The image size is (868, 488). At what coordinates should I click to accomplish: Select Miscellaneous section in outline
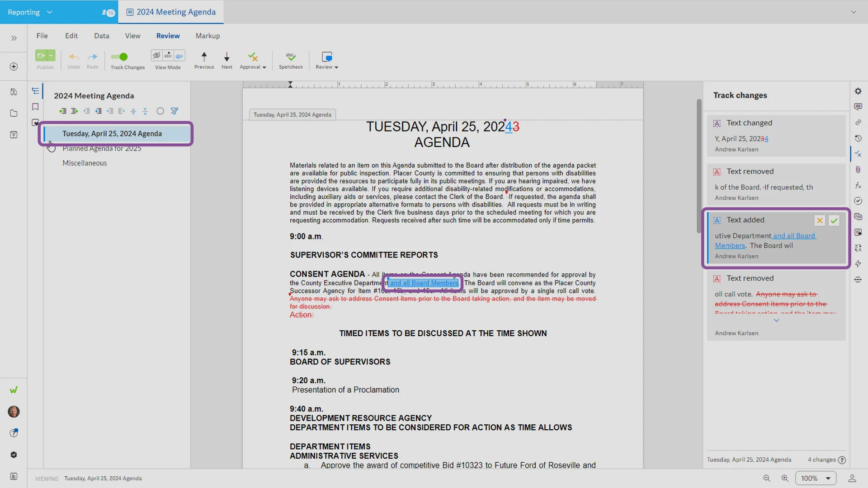click(85, 163)
